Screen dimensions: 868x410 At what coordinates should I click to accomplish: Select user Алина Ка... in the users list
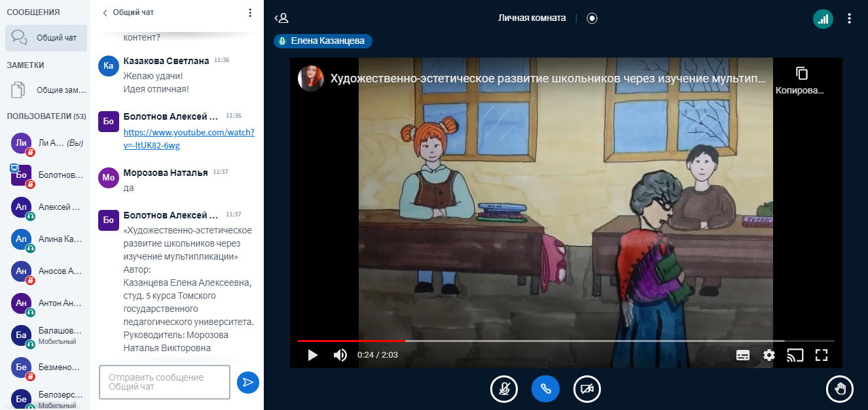click(x=47, y=239)
